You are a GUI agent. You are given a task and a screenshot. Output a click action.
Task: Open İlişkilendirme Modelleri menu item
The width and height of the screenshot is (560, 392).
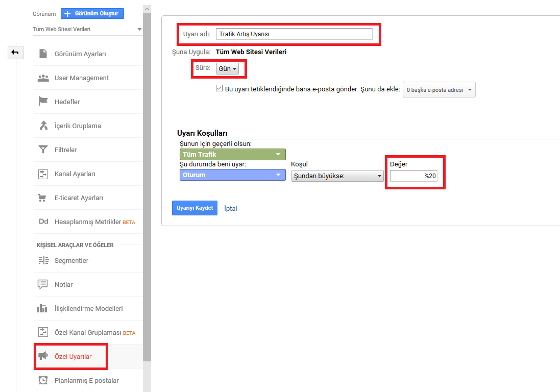tap(88, 308)
